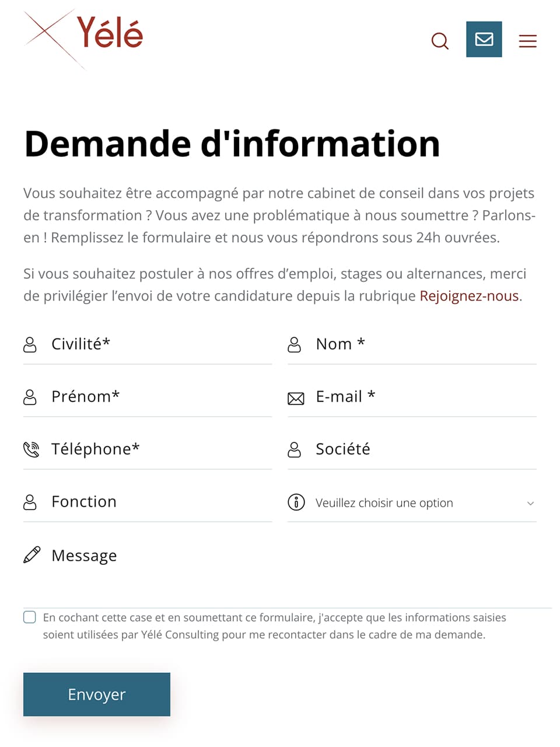This screenshot has width=560, height=747.
Task: Open the 'Veuillez choisir une option' dropdown
Action: pos(408,502)
